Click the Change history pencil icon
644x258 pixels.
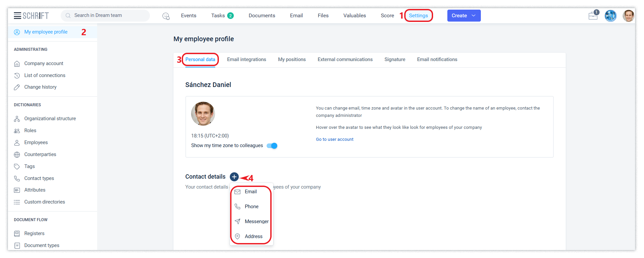[17, 87]
